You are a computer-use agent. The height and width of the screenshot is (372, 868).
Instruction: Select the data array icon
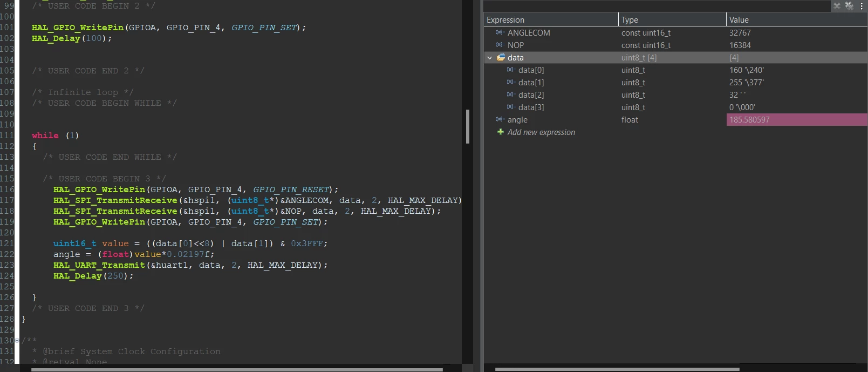pyautogui.click(x=501, y=57)
